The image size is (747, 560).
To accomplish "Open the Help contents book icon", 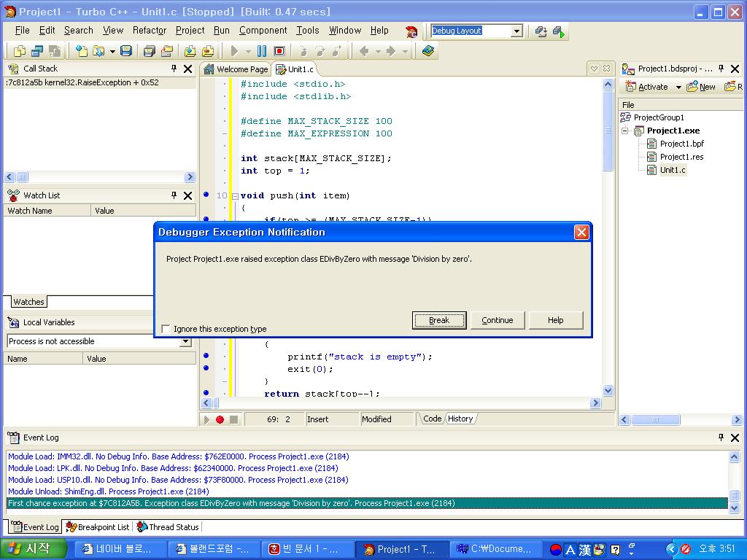I will [428, 51].
